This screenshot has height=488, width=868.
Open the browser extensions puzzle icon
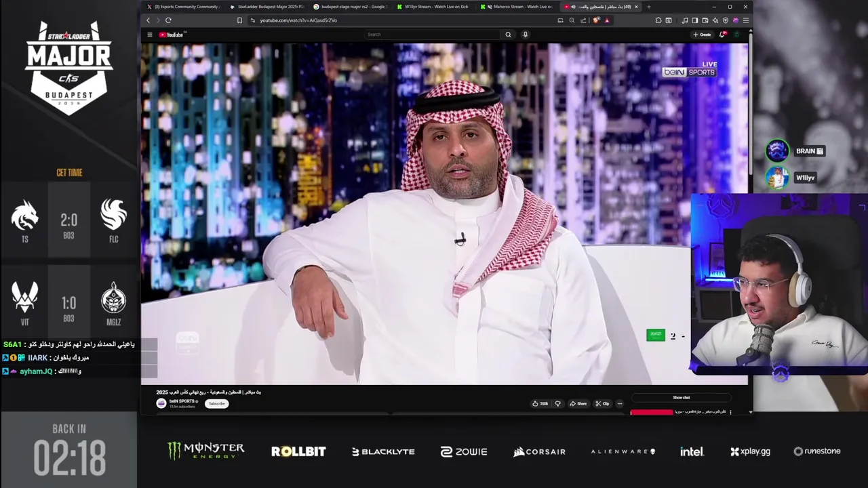[658, 20]
